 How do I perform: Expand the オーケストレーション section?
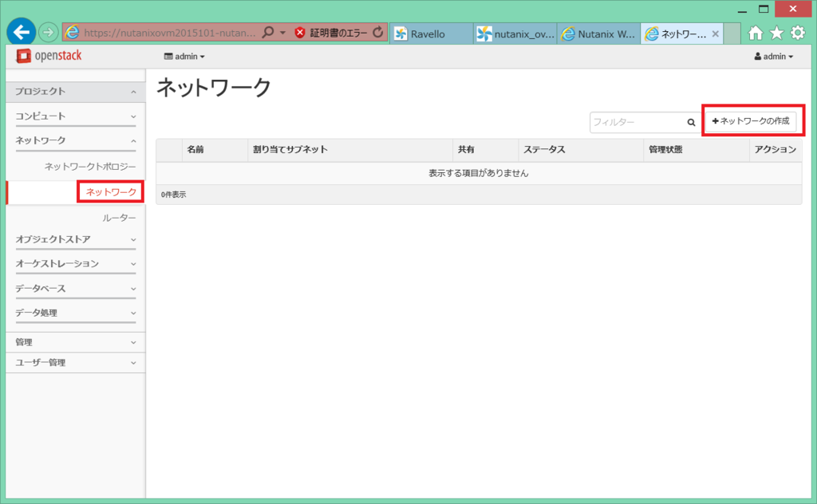coord(76,264)
